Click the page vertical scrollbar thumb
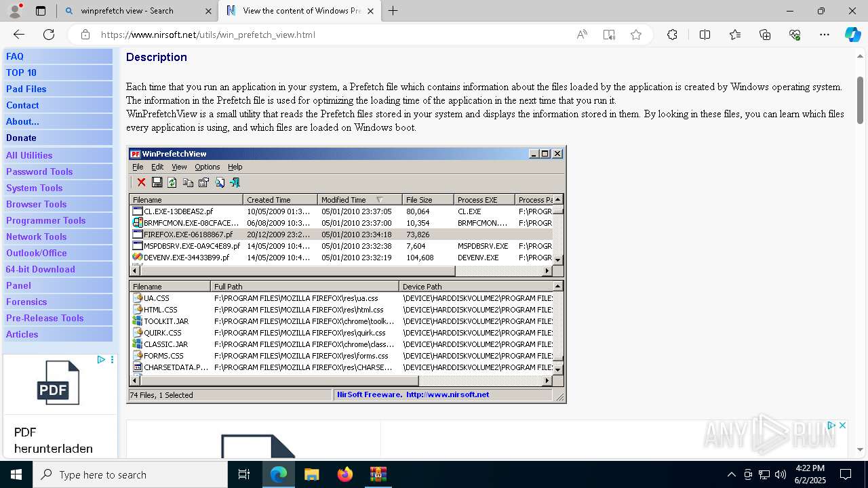The height and width of the screenshot is (488, 868). point(861,100)
